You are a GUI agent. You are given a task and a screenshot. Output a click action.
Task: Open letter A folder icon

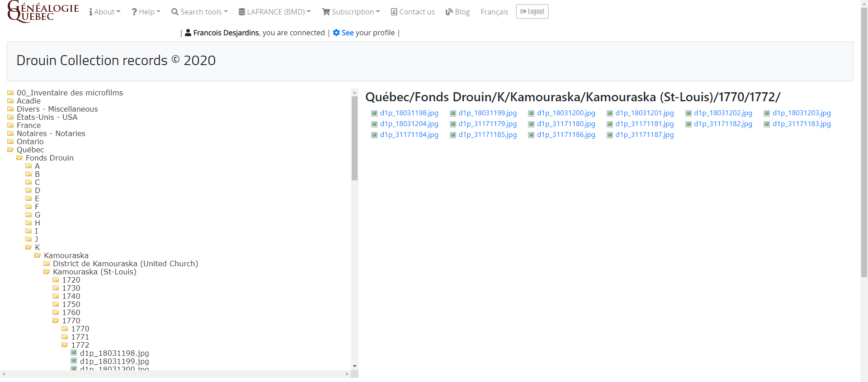(28, 166)
